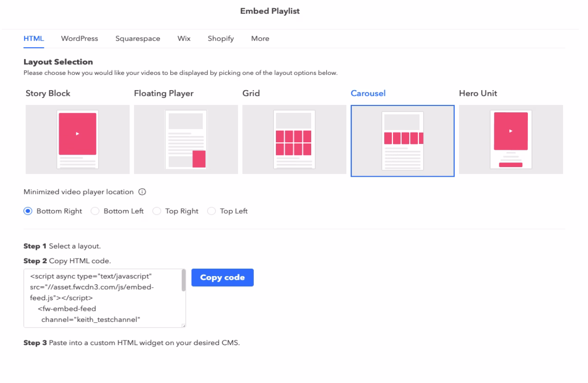
Task: Select the Hero Unit layout thumbnail
Action: (511, 139)
